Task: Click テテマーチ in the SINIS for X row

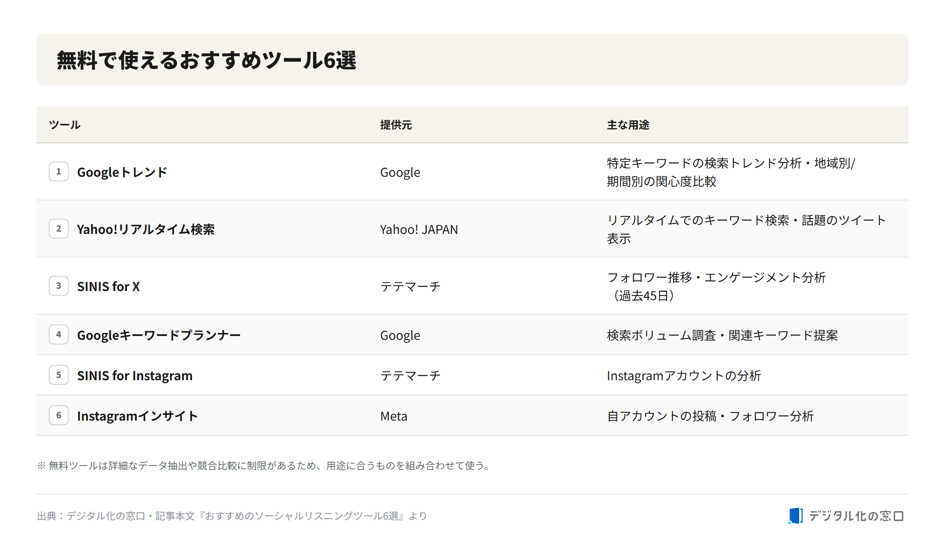Action: tap(410, 286)
